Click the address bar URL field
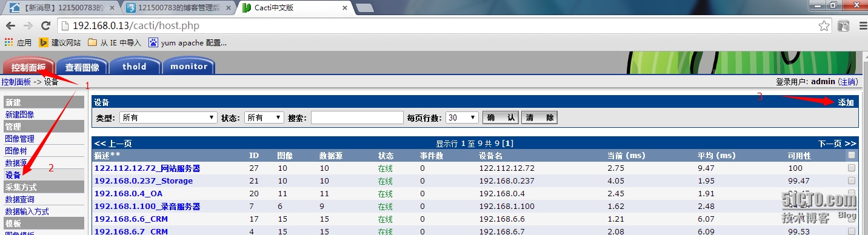 (436, 26)
